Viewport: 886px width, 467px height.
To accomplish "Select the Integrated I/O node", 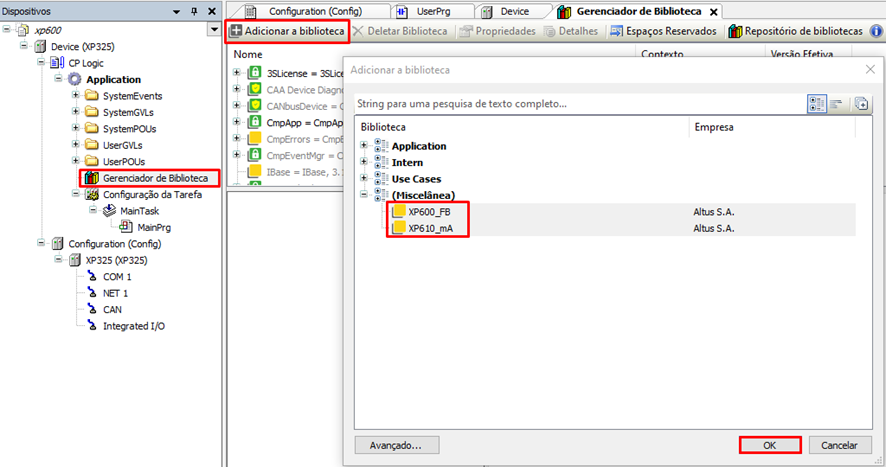I will 134,326.
